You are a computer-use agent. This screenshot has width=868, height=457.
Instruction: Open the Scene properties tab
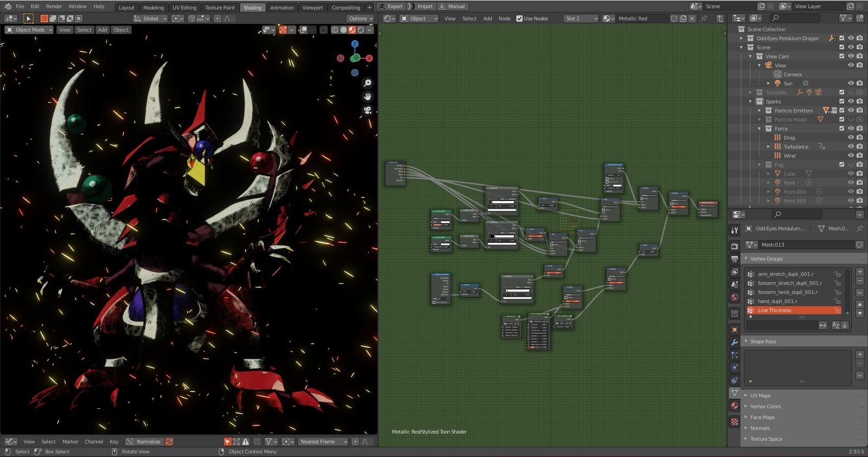[735, 285]
